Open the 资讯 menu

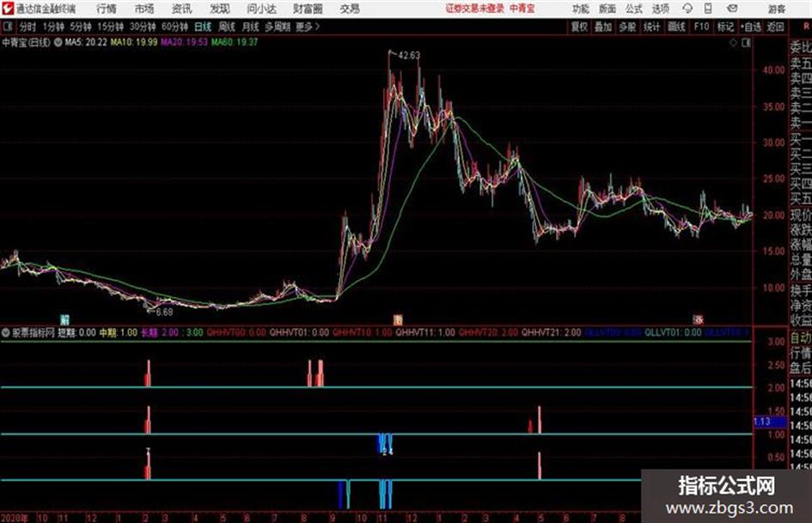[x=182, y=9]
